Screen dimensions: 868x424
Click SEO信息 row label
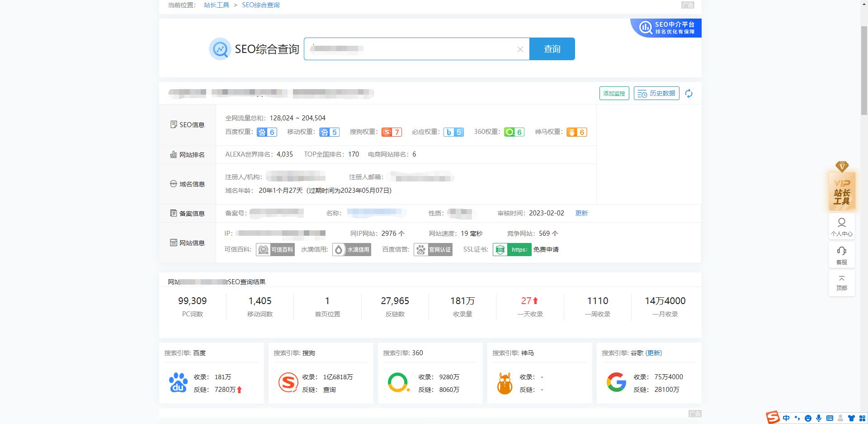click(x=187, y=125)
